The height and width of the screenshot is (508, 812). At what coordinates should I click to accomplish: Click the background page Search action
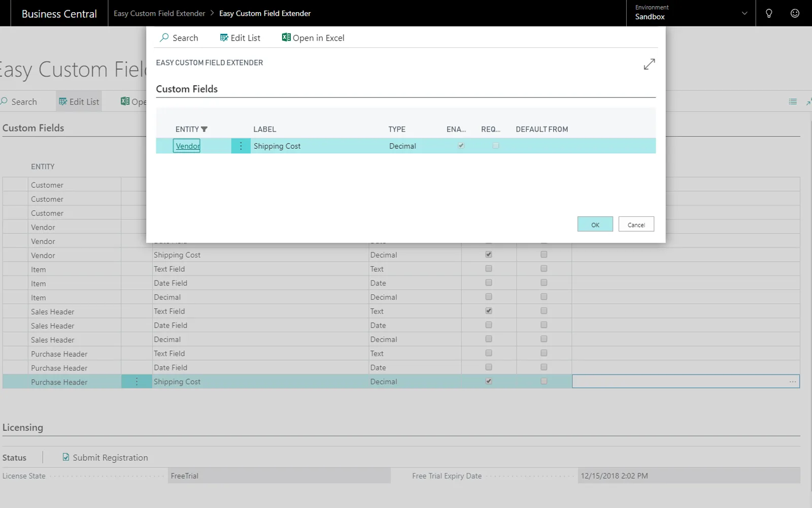19,102
